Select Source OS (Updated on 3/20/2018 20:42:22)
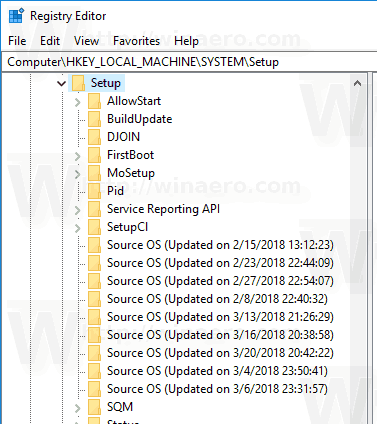Screen dimensions: 377x424 pos(220,353)
